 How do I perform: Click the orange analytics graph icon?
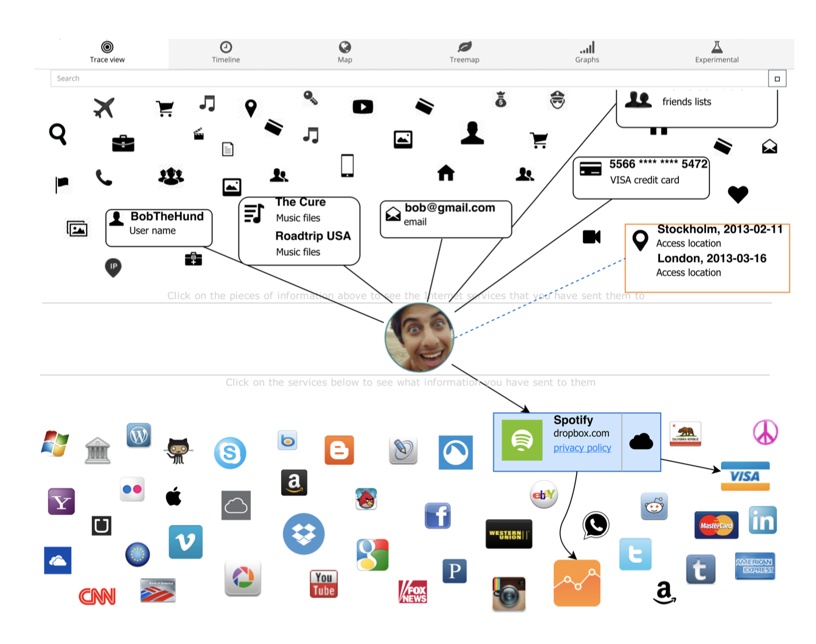click(577, 583)
